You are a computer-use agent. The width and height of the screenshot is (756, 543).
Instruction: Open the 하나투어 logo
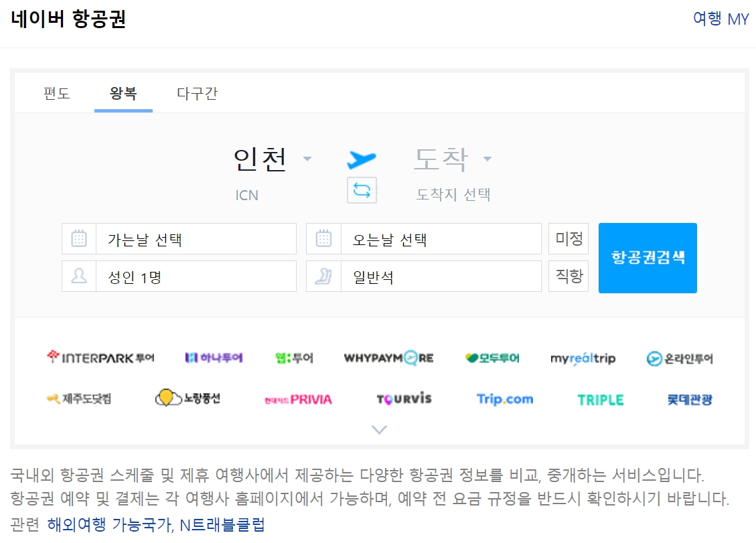coord(214,358)
